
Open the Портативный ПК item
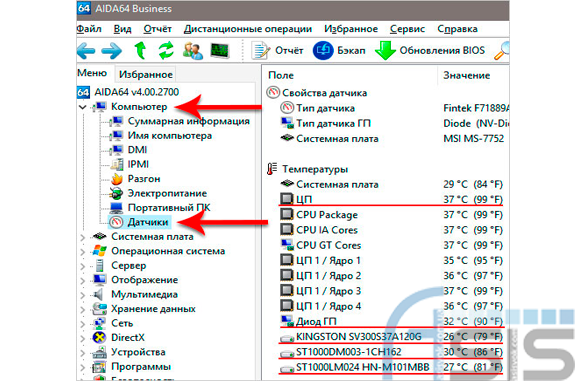point(169,207)
